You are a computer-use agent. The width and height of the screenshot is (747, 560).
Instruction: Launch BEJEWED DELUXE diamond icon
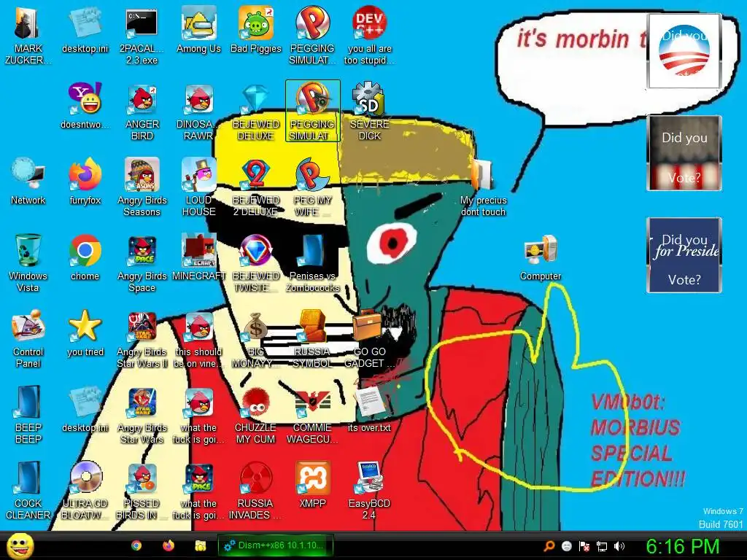coord(256,111)
